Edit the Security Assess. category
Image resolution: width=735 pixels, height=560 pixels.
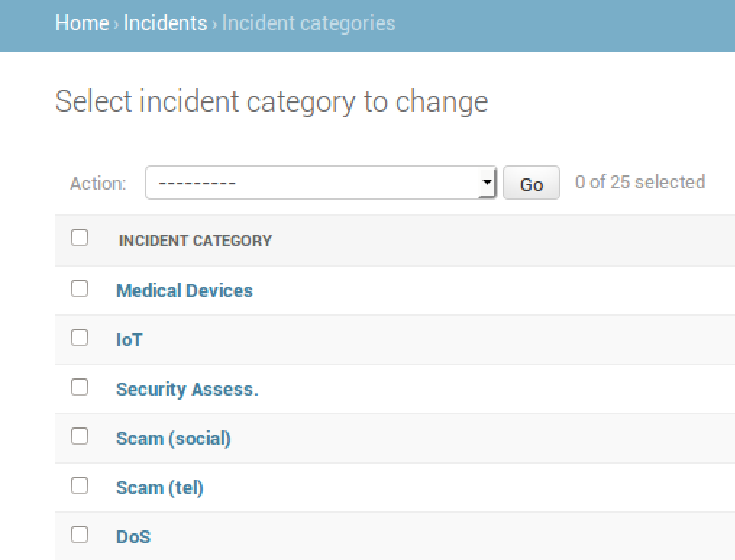pos(187,388)
